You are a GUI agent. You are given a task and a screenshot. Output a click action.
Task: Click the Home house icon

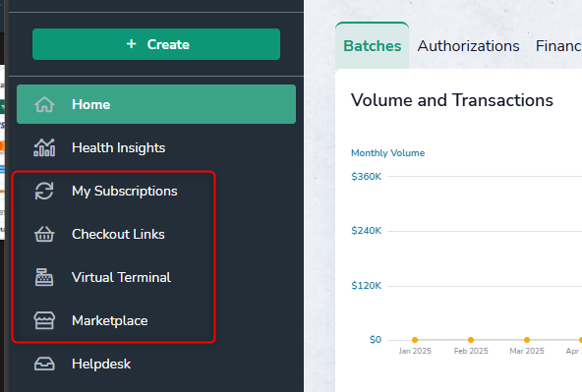44,104
